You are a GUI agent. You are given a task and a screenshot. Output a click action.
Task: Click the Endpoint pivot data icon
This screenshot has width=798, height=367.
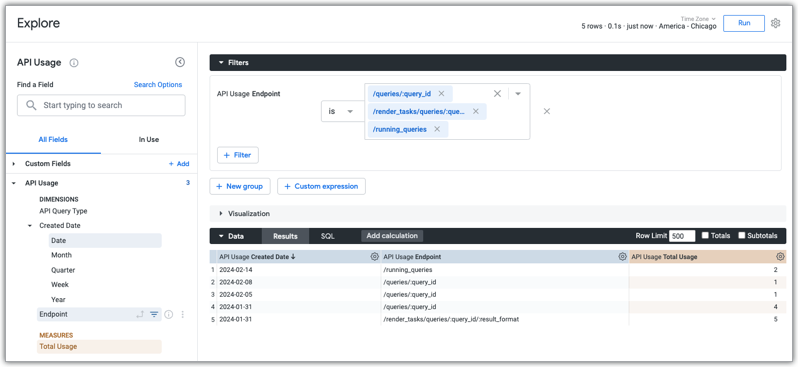140,315
